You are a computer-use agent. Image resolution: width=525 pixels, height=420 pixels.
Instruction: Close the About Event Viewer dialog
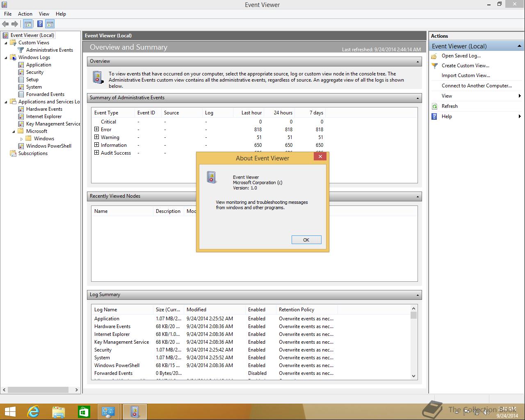click(320, 156)
